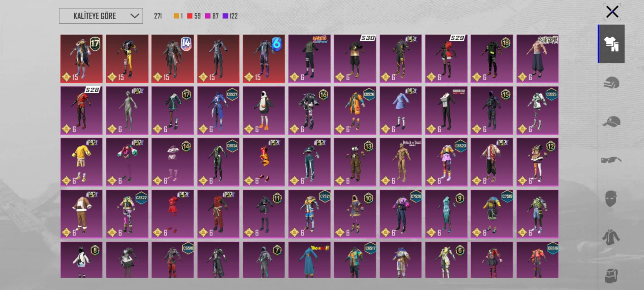Select the outfit with 12 badge
Image resolution: width=644 pixels, height=290 pixels.
pos(537,162)
